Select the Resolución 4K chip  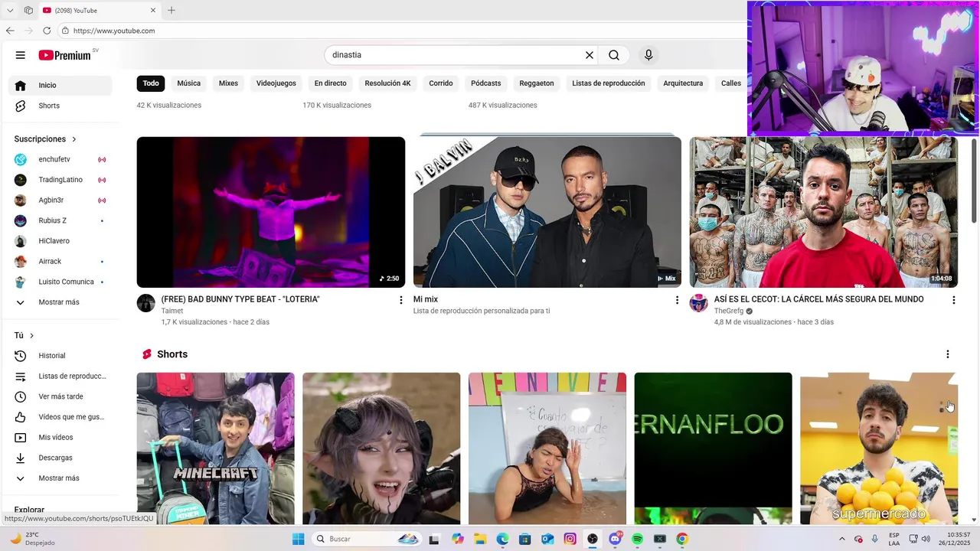387,83
